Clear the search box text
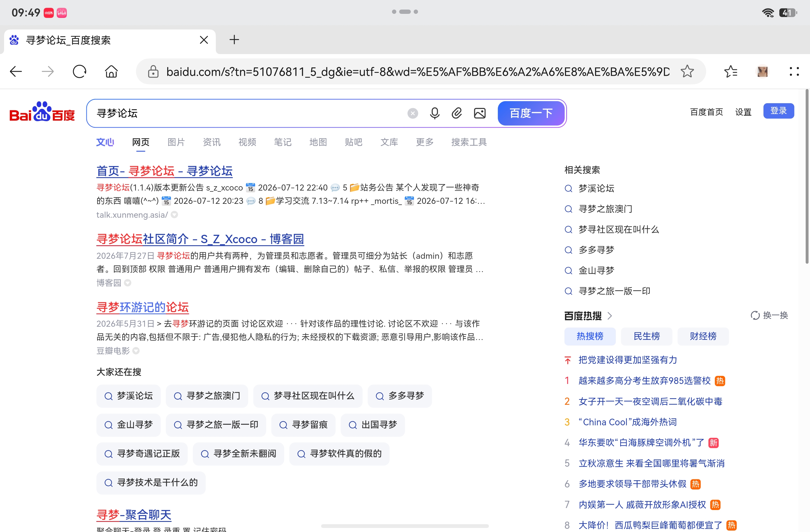Screen dimensions: 810x532 click(x=413, y=113)
